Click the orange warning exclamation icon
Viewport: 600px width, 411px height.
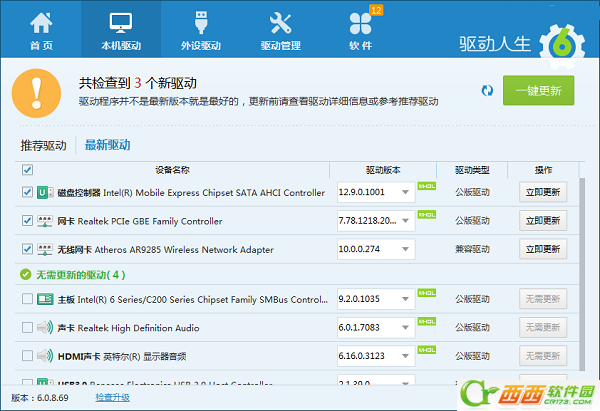35,92
